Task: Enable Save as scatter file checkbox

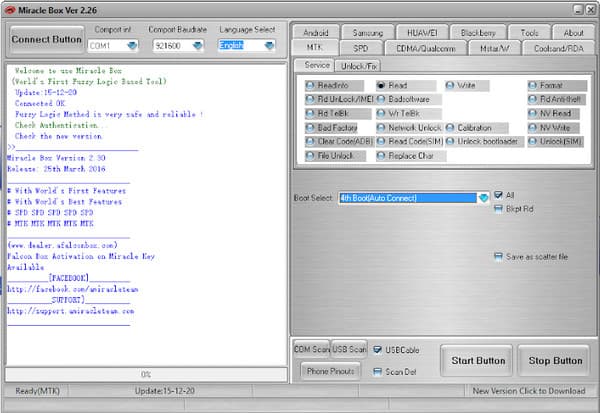Action: (x=498, y=256)
